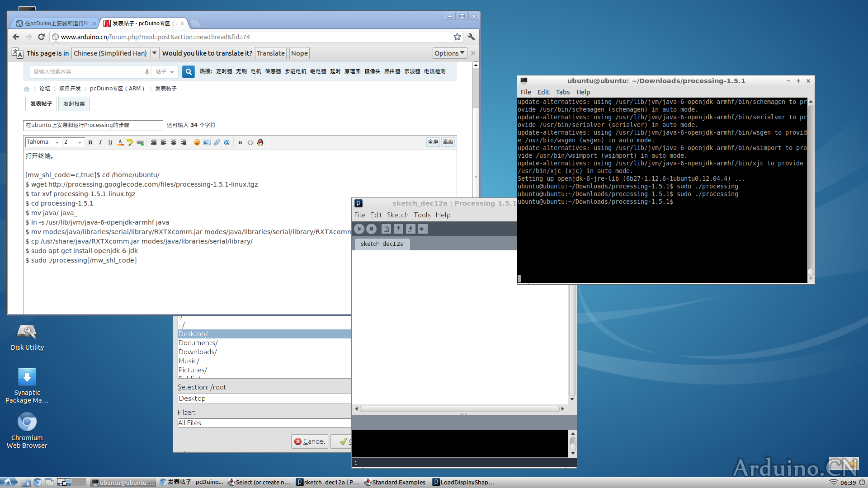
Task: Click the Open sketch icon in Processing
Action: coord(398,229)
